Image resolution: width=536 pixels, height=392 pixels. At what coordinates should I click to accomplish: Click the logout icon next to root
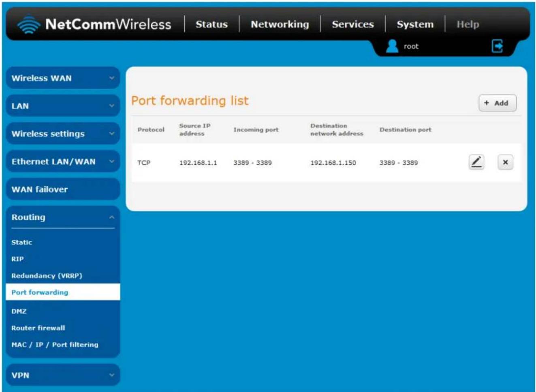pyautogui.click(x=497, y=46)
